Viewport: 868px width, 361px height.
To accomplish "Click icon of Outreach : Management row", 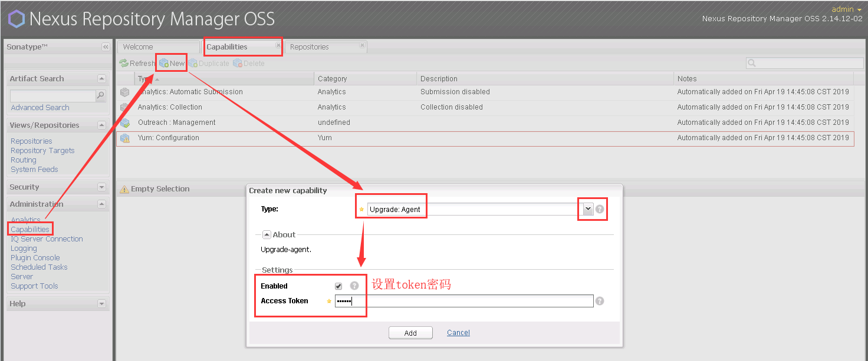I will point(124,122).
